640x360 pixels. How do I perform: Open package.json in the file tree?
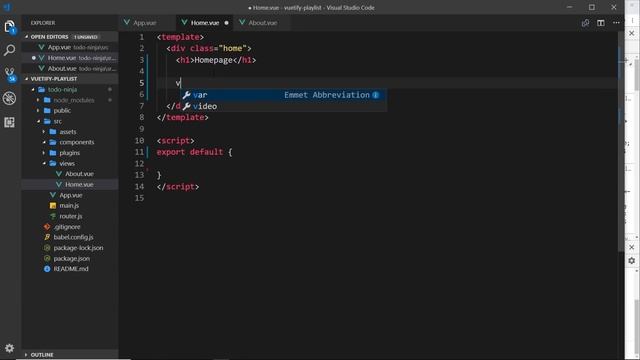point(70,258)
